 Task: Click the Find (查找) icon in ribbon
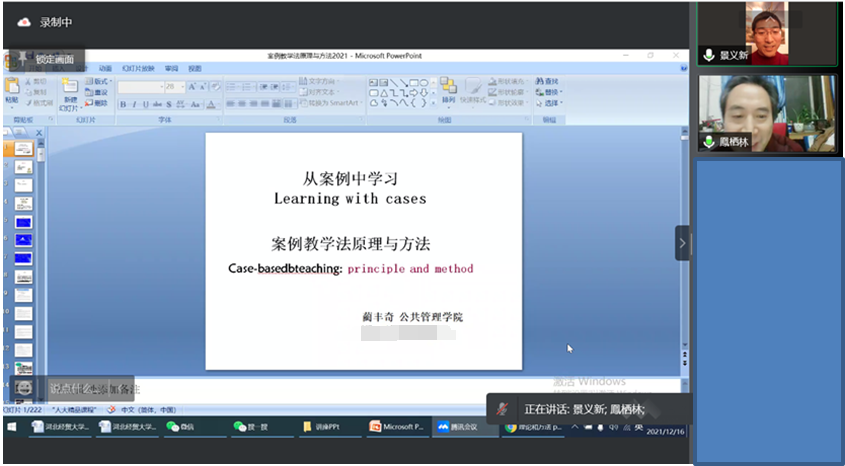click(548, 81)
